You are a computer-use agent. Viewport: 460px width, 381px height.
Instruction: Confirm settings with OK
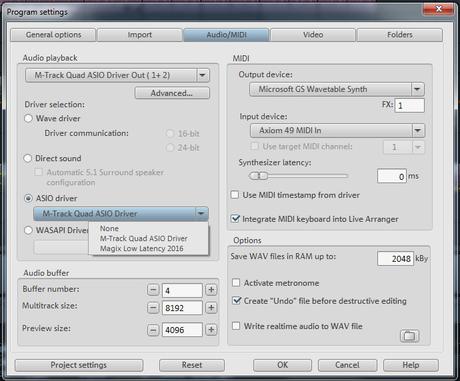[x=282, y=365]
